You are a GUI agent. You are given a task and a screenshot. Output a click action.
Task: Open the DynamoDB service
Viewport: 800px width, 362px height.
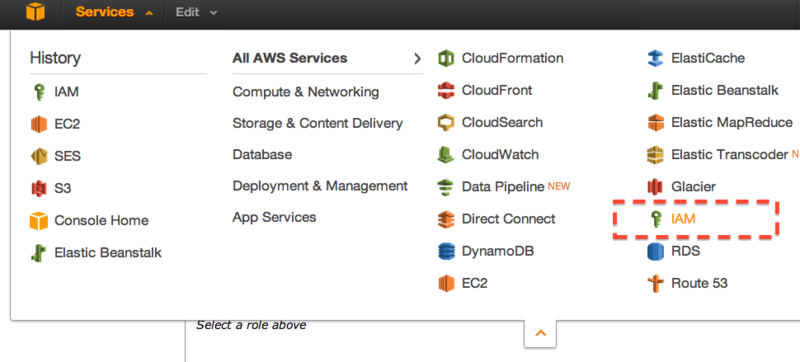tap(497, 251)
